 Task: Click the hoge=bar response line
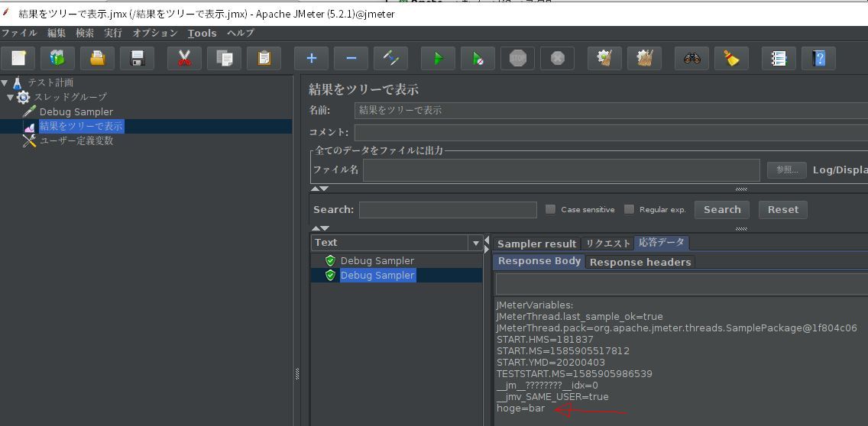[520, 408]
